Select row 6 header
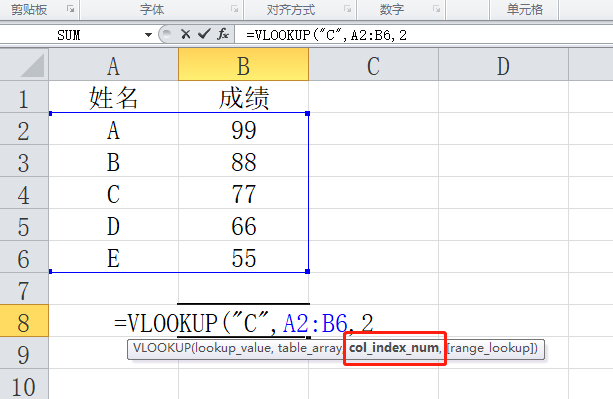Viewport: 613px width, 399px height. tap(24, 257)
